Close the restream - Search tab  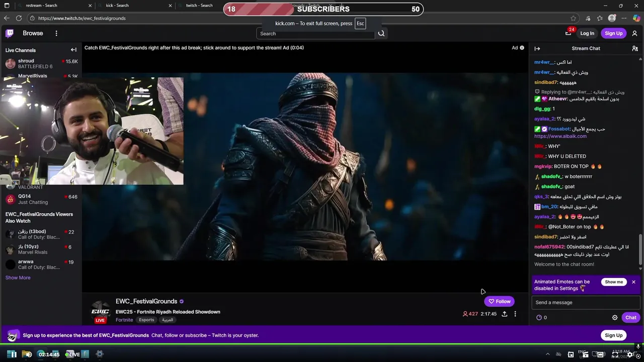90,6
